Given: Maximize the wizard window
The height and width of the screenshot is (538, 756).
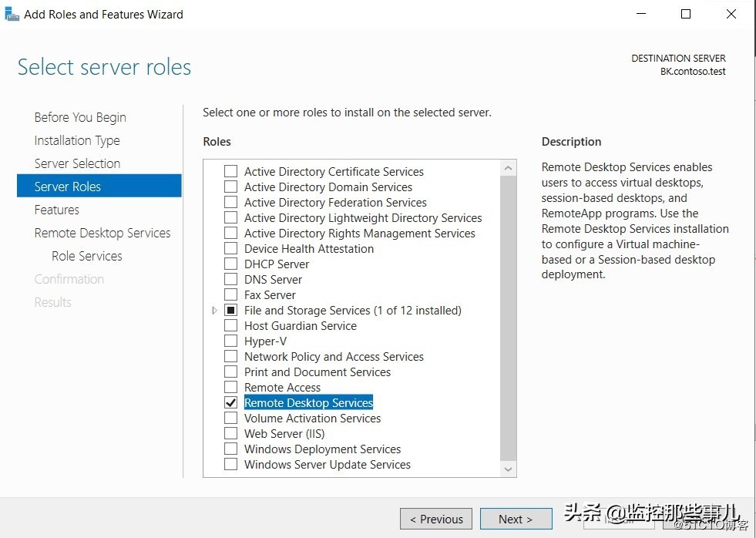Looking at the screenshot, I should (686, 14).
